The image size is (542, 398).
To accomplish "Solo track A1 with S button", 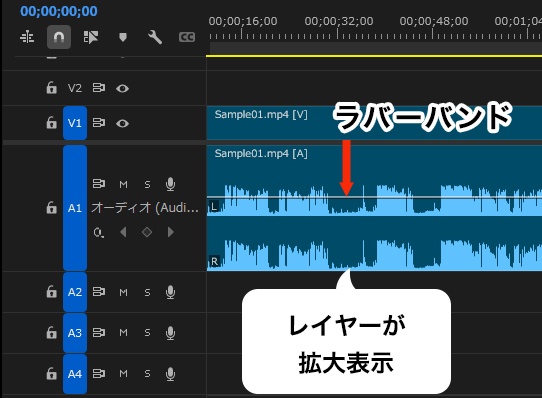I will [147, 185].
